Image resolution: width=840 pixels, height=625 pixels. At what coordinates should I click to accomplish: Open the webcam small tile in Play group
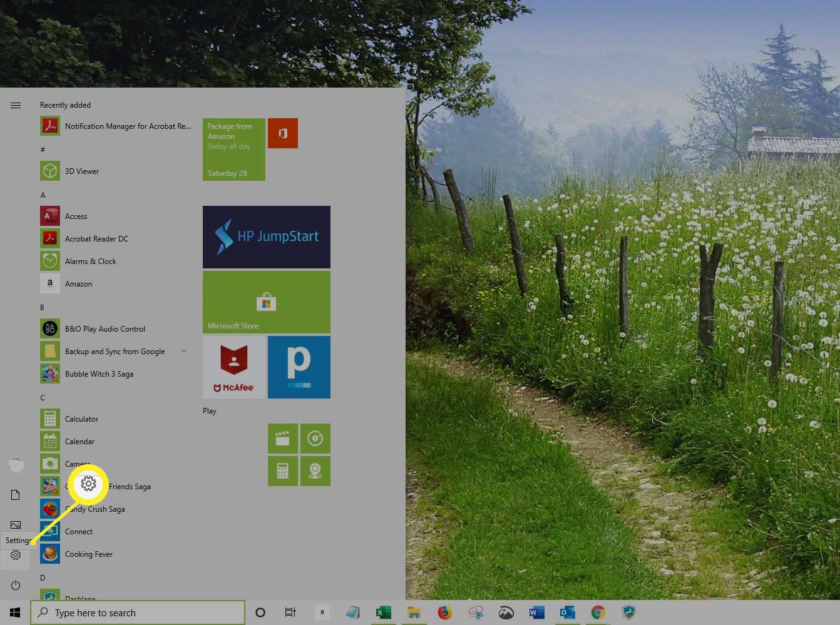[x=315, y=471]
